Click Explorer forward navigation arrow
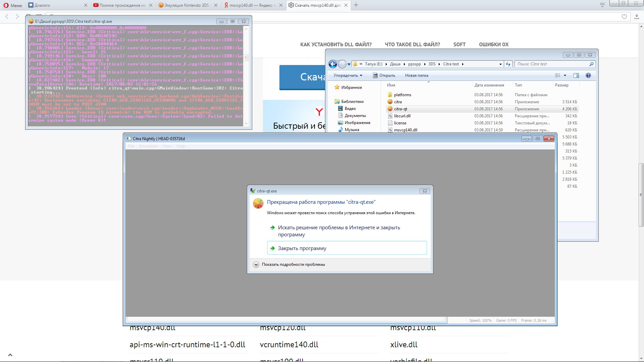The width and height of the screenshot is (644, 362). (342, 64)
